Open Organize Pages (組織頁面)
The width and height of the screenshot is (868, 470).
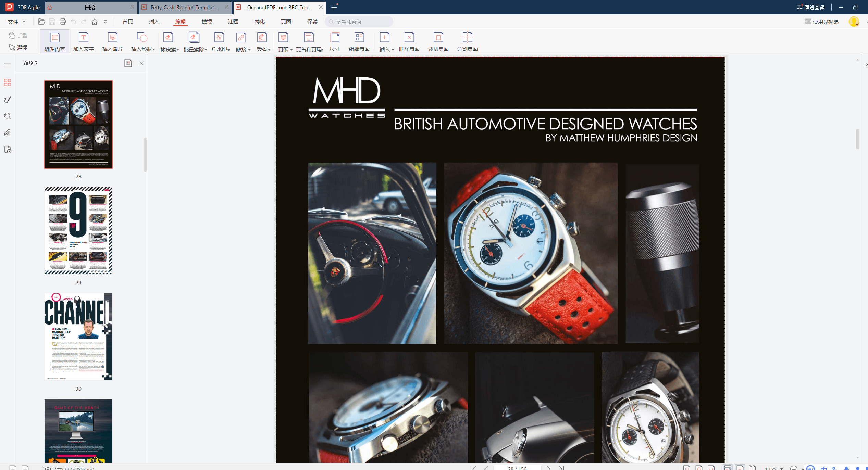pos(359,41)
